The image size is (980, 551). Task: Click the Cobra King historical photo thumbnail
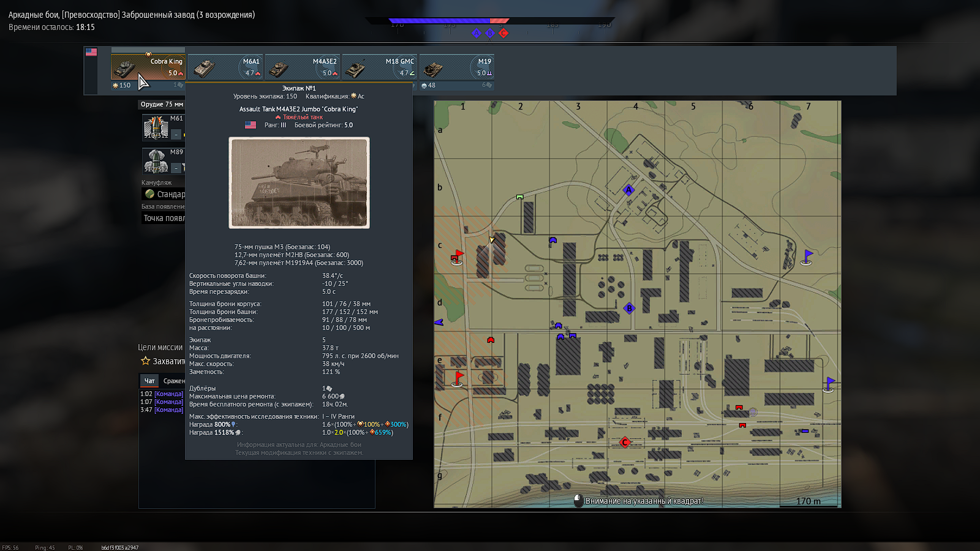pos(299,182)
